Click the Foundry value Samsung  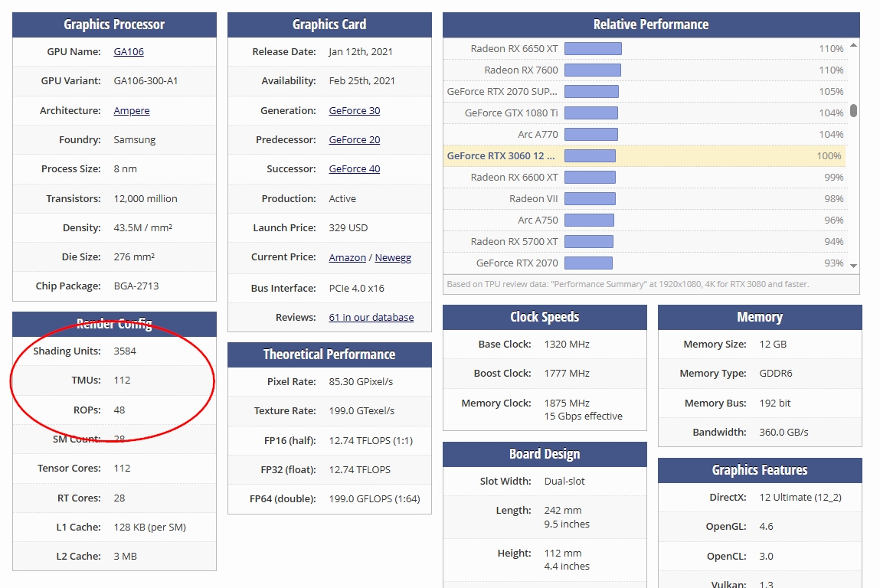pos(135,139)
